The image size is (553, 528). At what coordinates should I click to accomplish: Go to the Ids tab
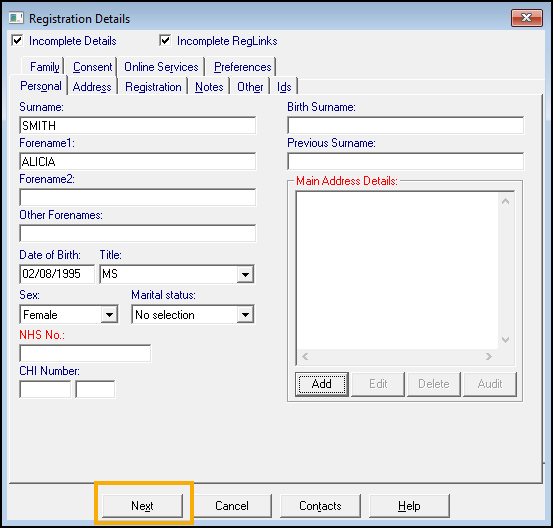point(284,87)
